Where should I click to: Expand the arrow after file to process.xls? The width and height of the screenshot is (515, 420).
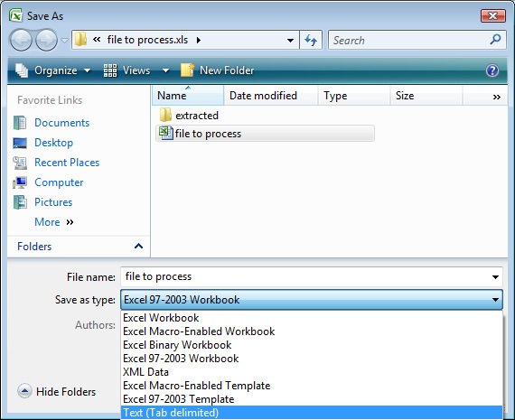(199, 40)
